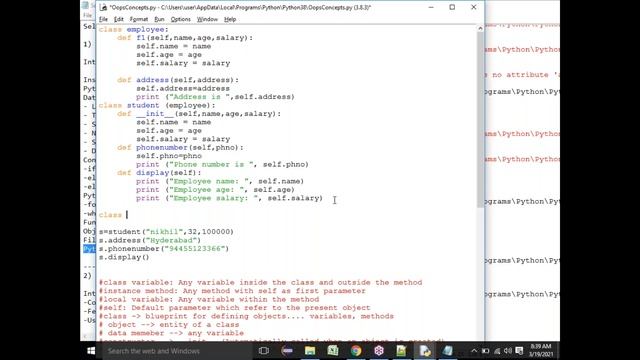
Task: Open the Format menu
Action: pos(139,19)
